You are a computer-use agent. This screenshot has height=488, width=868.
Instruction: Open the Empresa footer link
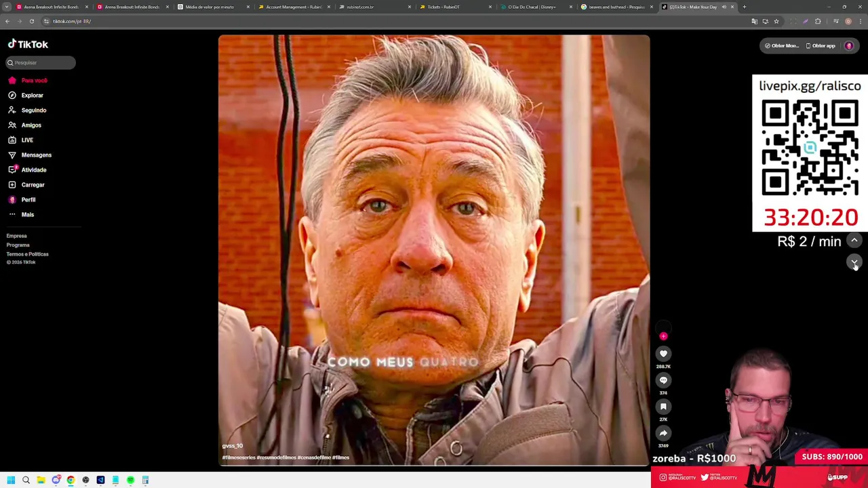16,236
